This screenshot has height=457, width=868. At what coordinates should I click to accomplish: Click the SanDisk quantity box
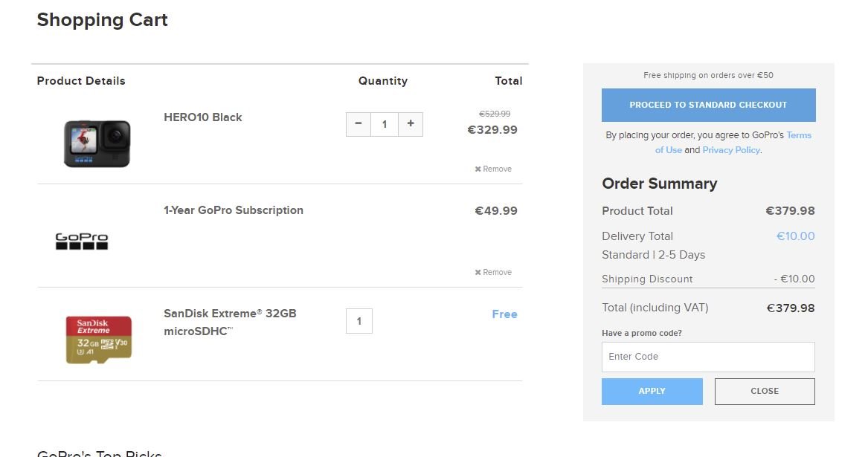click(359, 321)
